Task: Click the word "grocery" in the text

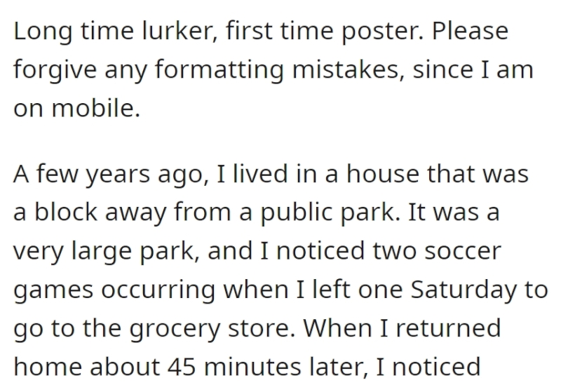Action: tap(174, 330)
